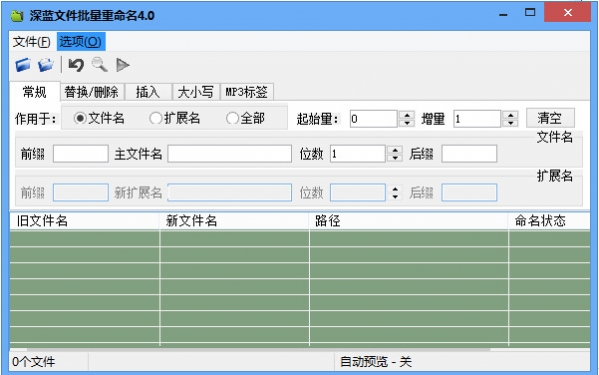The height and width of the screenshot is (375, 599).
Task: Close the 深蓝文件批量重命名 window
Action: point(568,13)
